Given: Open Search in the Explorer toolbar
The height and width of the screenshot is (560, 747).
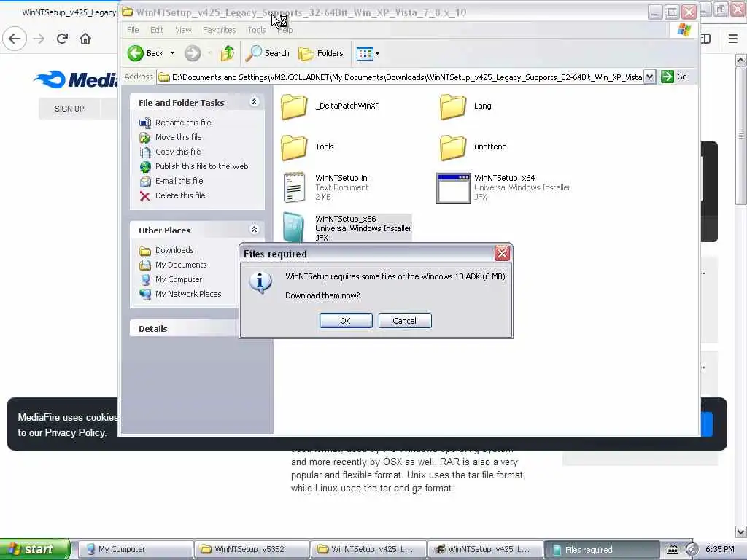Looking at the screenshot, I should (267, 53).
